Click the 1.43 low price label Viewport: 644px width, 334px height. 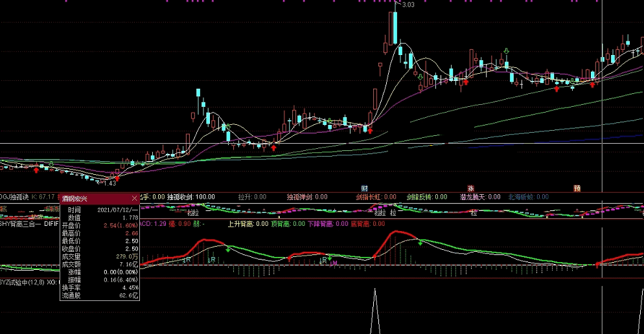click(x=109, y=183)
